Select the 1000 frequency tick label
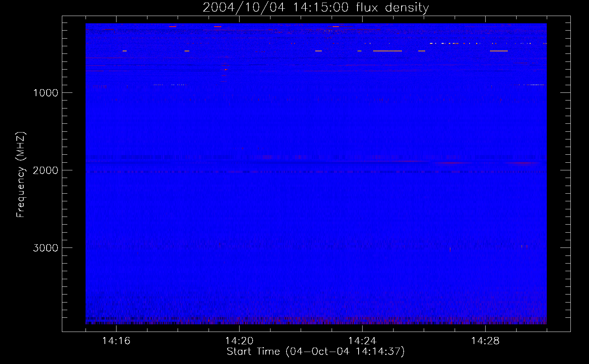Viewport: 589px width, 364px height. (x=46, y=93)
